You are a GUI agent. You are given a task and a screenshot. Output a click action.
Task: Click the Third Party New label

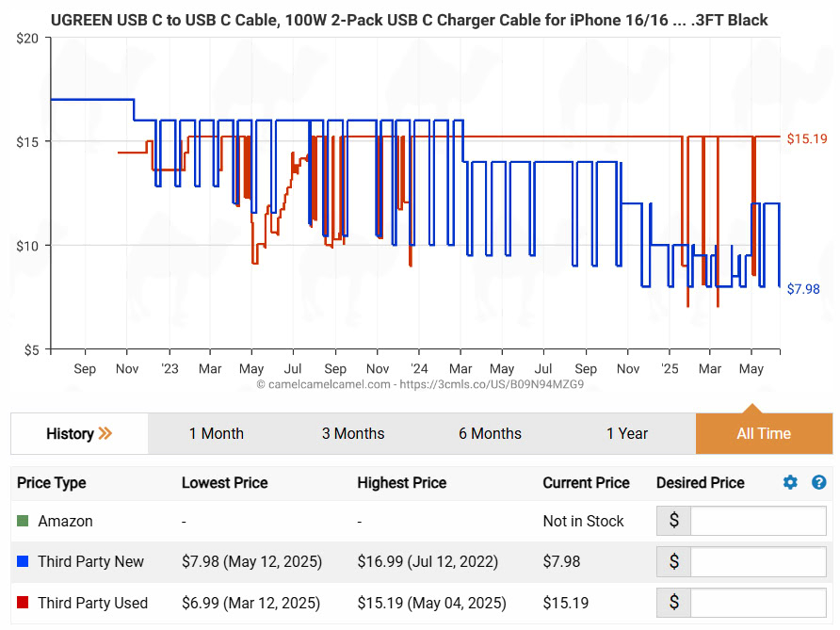coord(90,561)
